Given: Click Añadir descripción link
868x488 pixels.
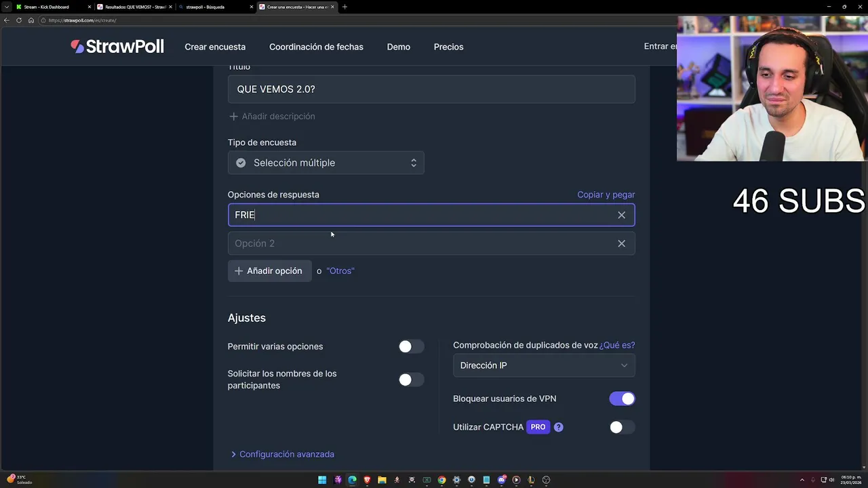Looking at the screenshot, I should tap(272, 117).
